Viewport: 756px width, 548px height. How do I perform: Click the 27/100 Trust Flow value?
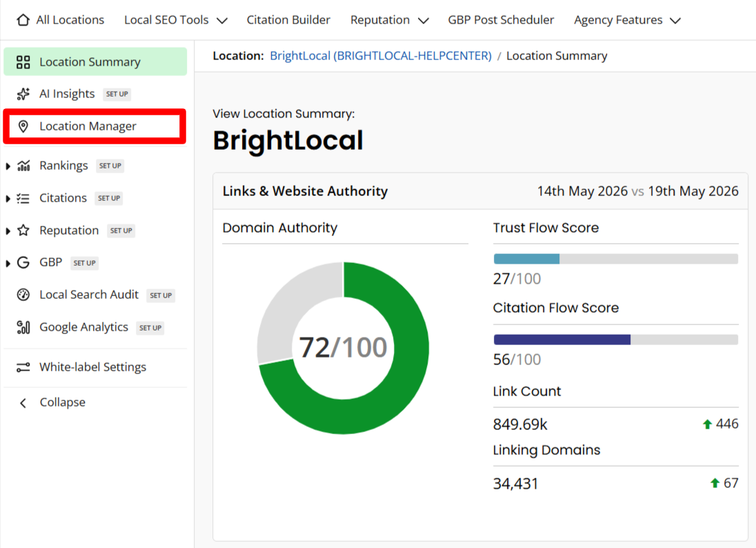(x=517, y=279)
